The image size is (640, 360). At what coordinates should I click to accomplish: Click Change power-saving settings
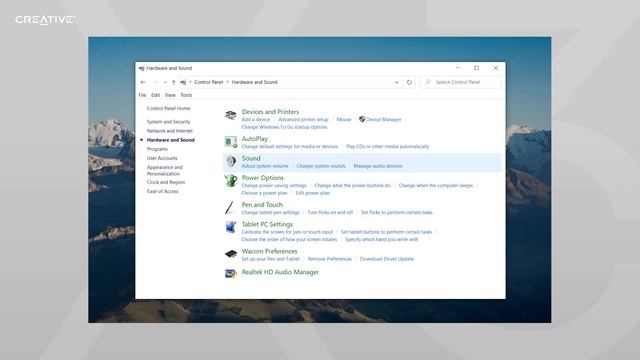[x=274, y=186]
